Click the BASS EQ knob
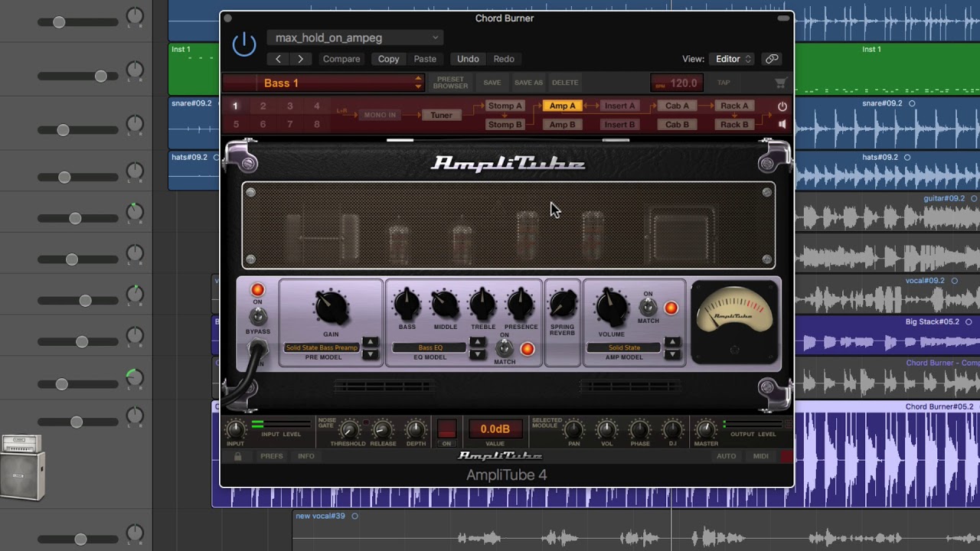Screen dimensions: 980x551 coord(407,305)
